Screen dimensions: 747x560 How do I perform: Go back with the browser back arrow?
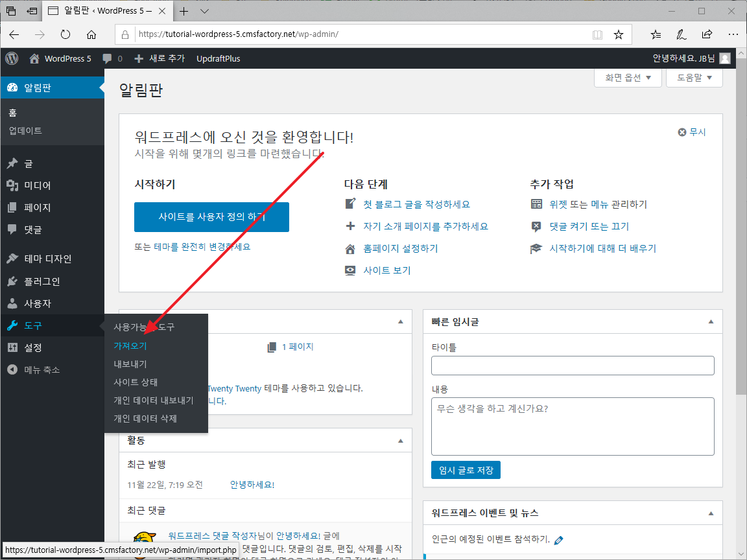pos(14,34)
